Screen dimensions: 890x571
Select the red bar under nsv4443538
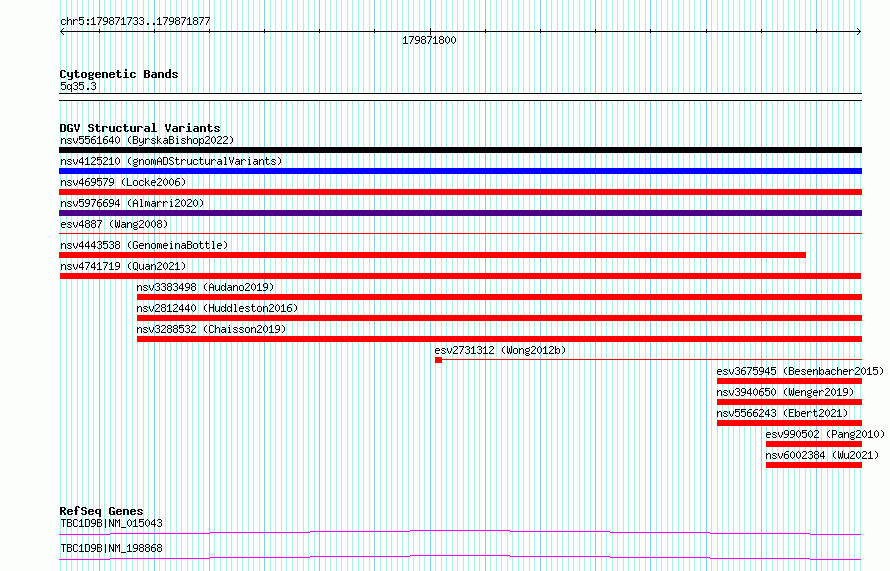(433, 255)
